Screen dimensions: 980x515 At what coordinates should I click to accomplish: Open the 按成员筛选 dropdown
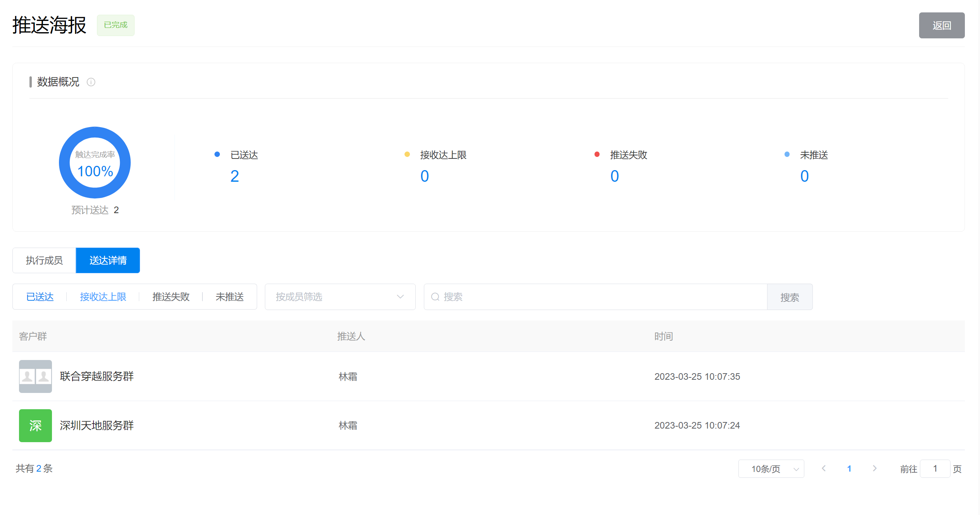340,297
